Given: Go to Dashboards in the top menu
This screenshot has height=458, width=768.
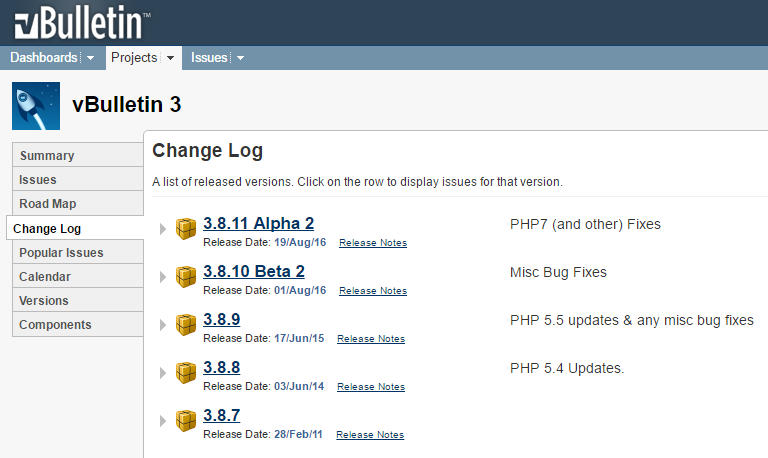Looking at the screenshot, I should (44, 57).
